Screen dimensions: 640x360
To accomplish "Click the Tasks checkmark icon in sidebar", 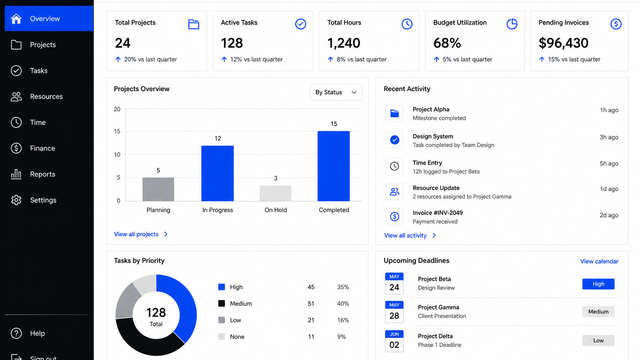I will tap(16, 71).
